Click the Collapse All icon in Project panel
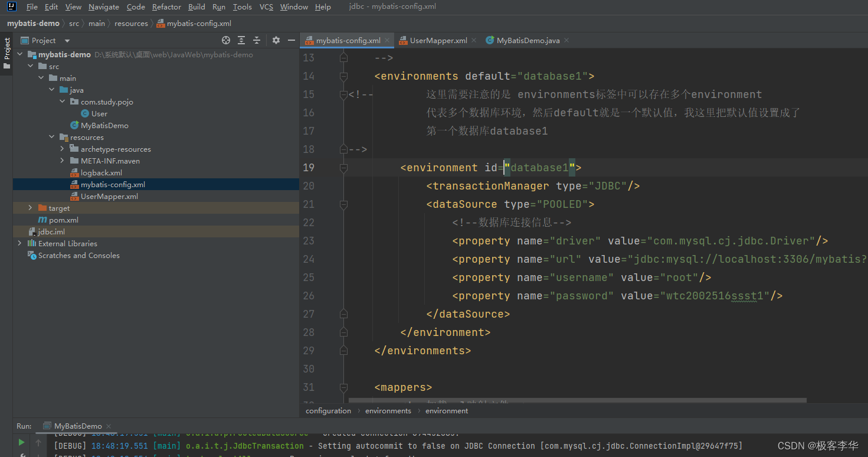Screen dimensions: 868x457 pyautogui.click(x=257, y=40)
